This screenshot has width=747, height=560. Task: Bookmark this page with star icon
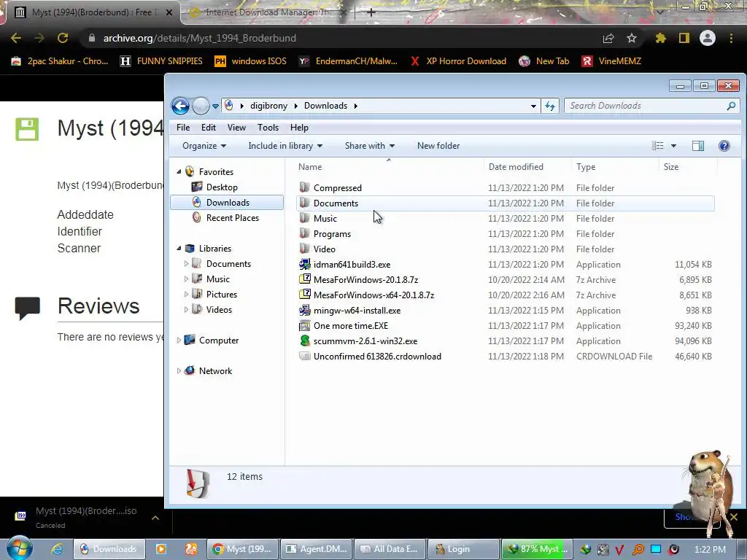pyautogui.click(x=632, y=38)
